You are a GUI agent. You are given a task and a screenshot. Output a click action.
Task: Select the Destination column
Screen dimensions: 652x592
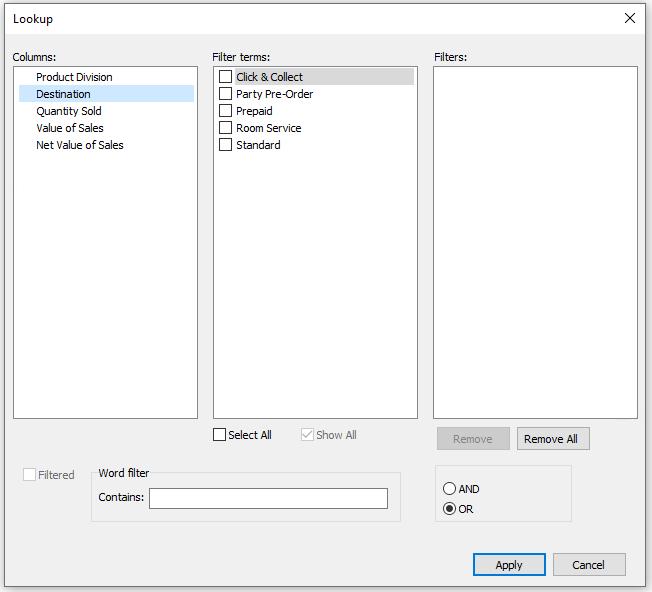pyautogui.click(x=63, y=94)
